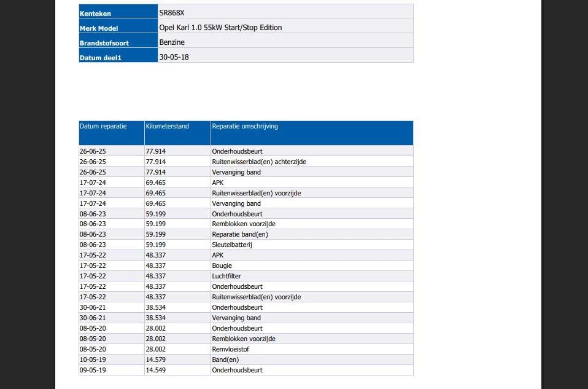
Task: Click the Datum deel1 date 30-05-18
Action: tap(174, 57)
